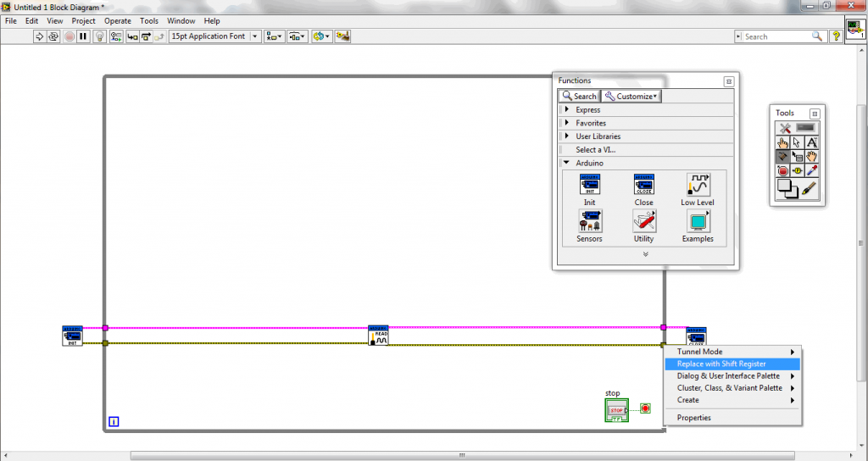Choose Properties in context menu
Screen dimensions: 868x461
732,418
